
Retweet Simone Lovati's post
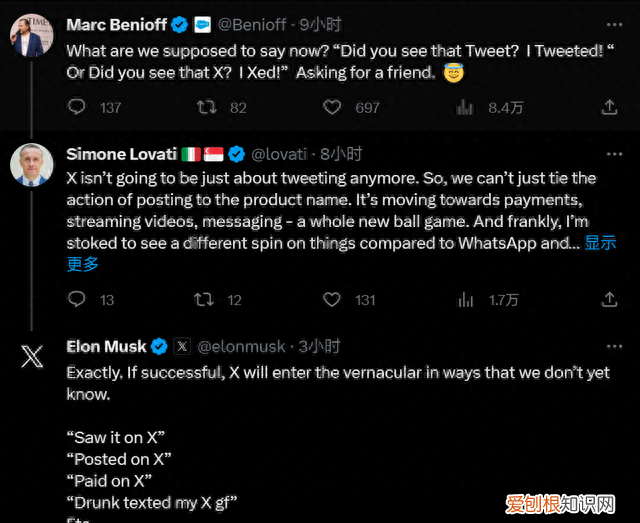206,299
